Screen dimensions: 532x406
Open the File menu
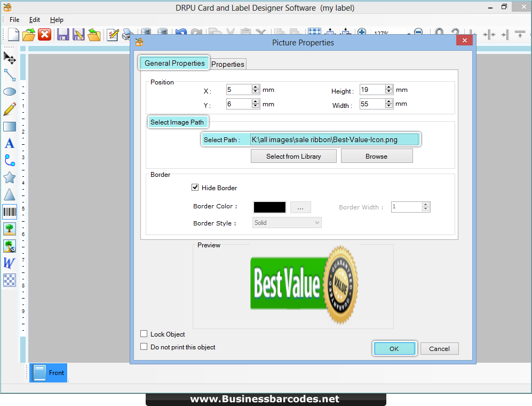[x=14, y=20]
